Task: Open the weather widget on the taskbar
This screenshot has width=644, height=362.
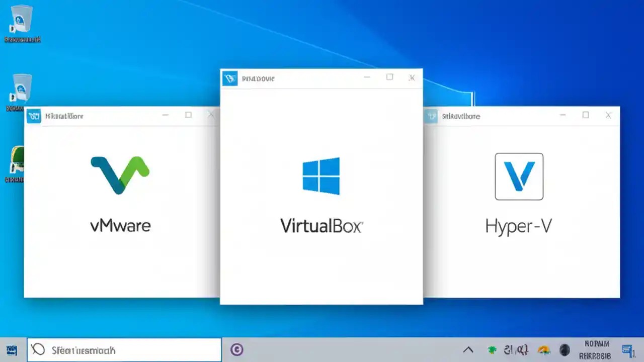Action: 543,349
